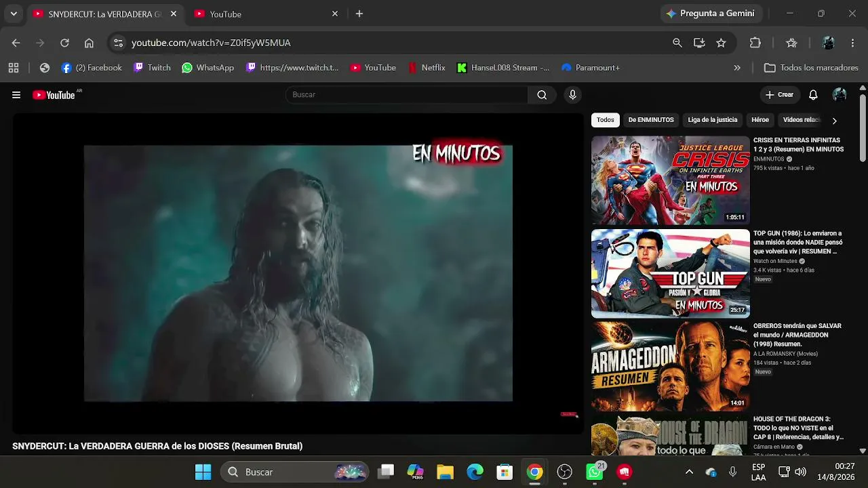
Task: Open the Paramount+ bookmark
Action: [591, 68]
